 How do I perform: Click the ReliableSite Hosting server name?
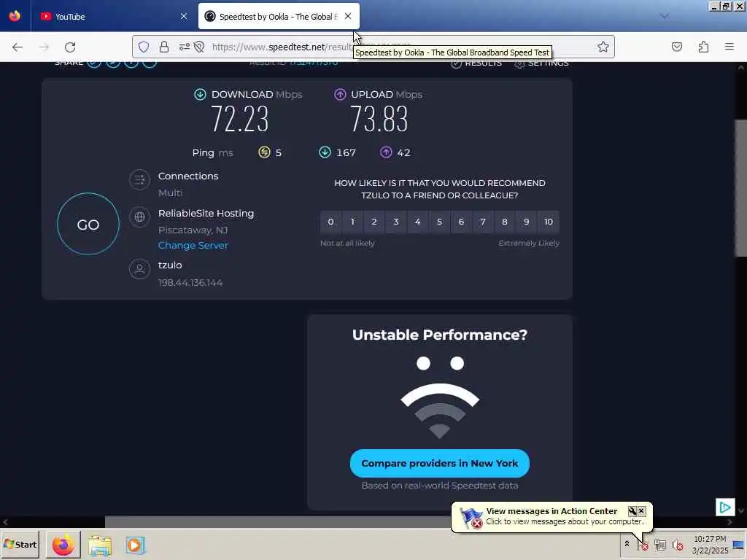[206, 213]
